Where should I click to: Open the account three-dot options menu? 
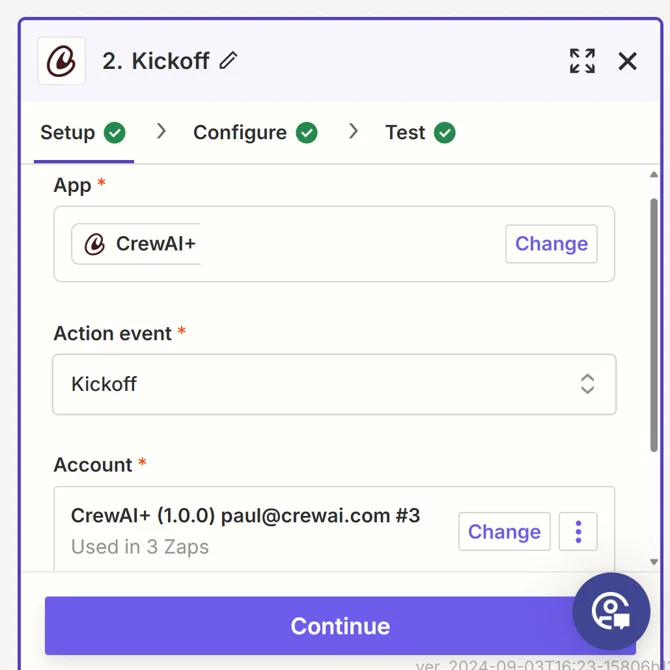click(578, 532)
